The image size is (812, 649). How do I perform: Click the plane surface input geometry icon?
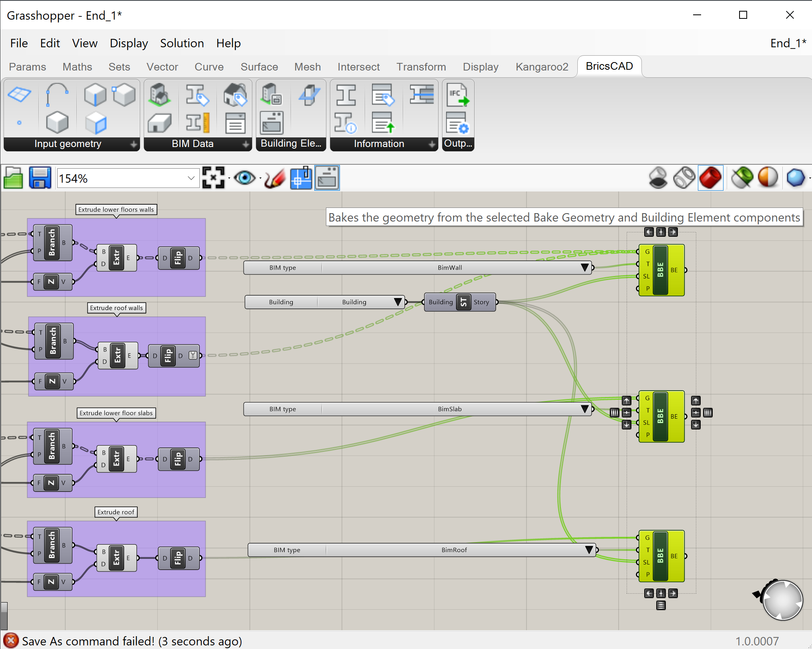[x=19, y=95]
